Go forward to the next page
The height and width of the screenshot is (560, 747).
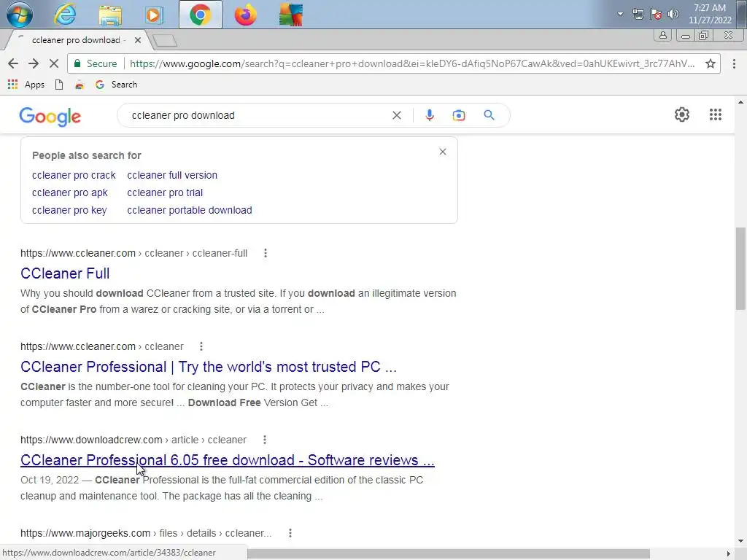pyautogui.click(x=34, y=63)
